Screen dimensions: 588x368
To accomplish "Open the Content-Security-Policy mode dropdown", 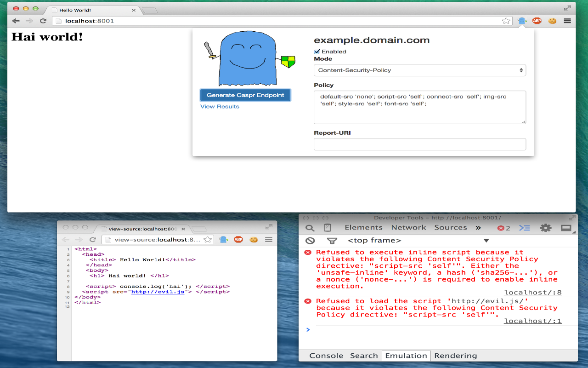I will 420,70.
